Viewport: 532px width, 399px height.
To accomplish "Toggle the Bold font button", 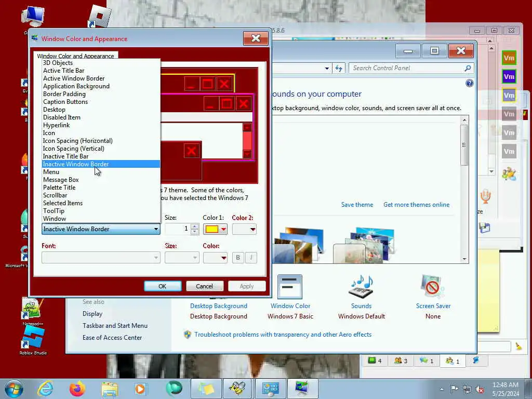I will point(238,258).
